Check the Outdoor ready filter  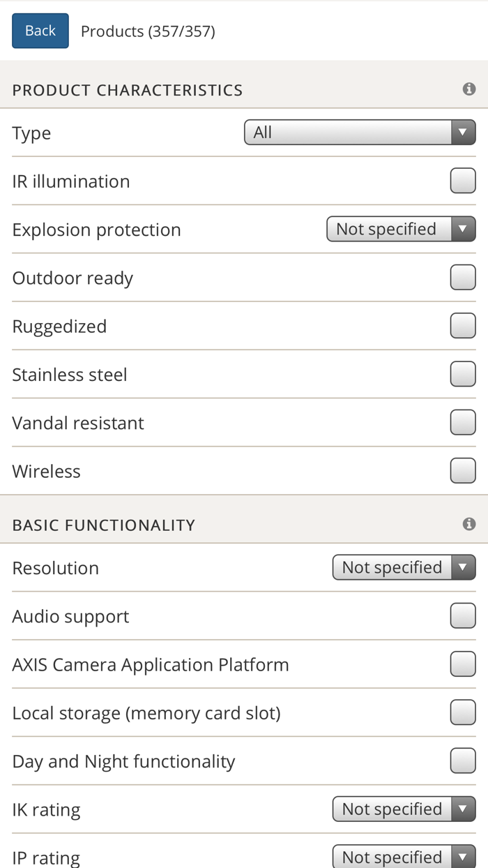[464, 276]
